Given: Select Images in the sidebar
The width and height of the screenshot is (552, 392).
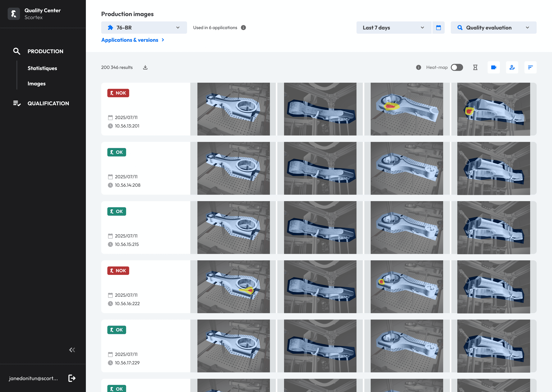Looking at the screenshot, I should tap(36, 83).
